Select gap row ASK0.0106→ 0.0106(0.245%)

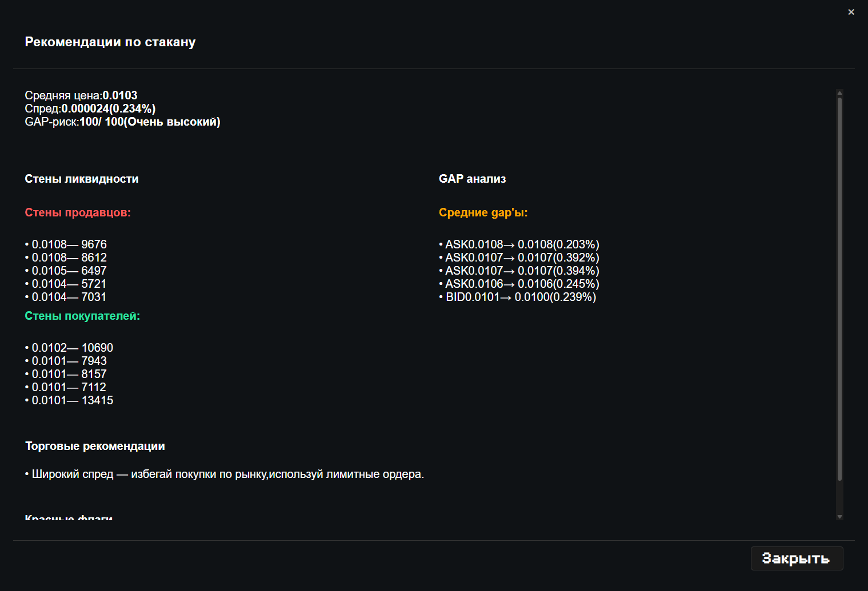click(x=519, y=284)
